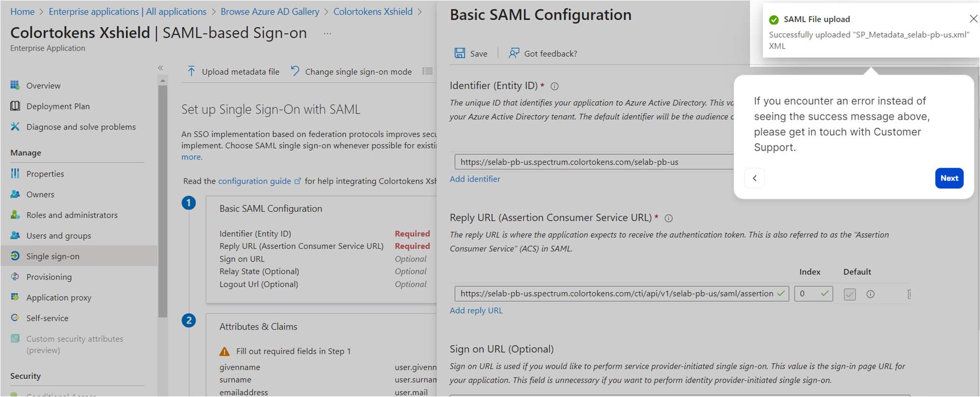Screen dimensions: 980x397
Task: Select Overview in the sidebar
Action: click(43, 85)
